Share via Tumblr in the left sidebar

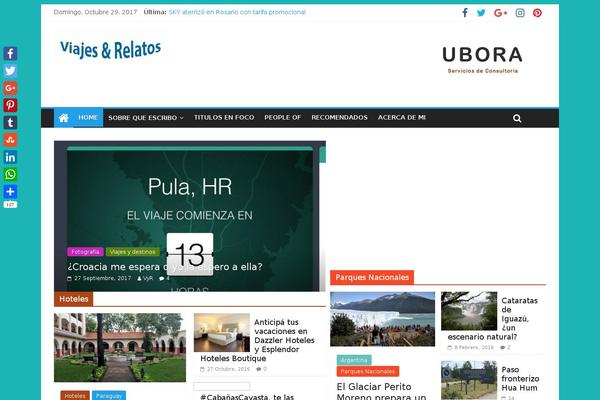point(10,122)
